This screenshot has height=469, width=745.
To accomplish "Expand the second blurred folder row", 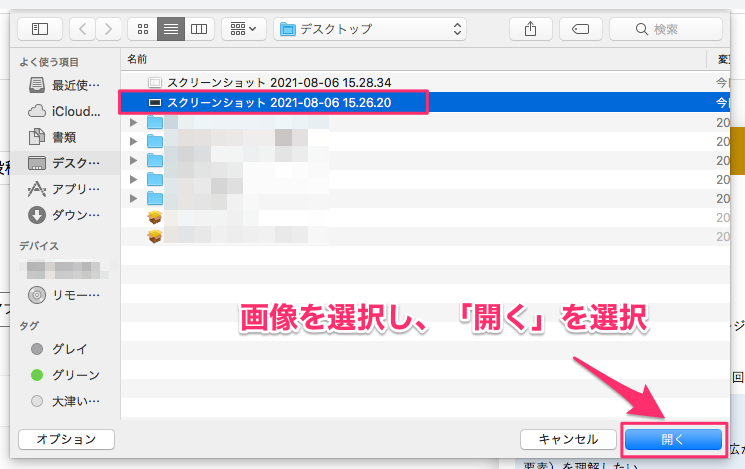I will [134, 142].
